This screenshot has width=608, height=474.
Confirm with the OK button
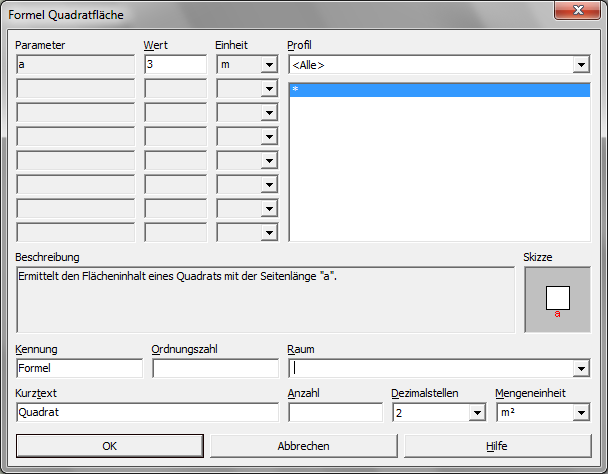coord(110,446)
